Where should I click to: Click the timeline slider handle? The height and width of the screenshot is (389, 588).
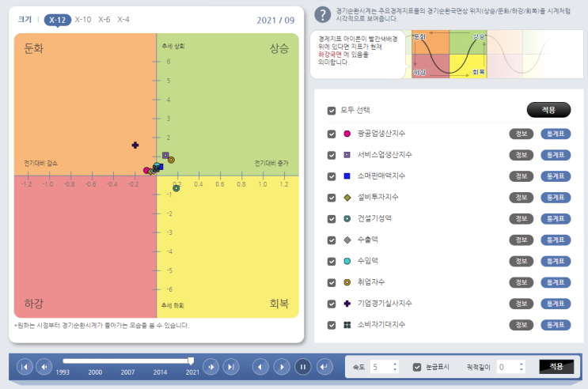(x=191, y=361)
